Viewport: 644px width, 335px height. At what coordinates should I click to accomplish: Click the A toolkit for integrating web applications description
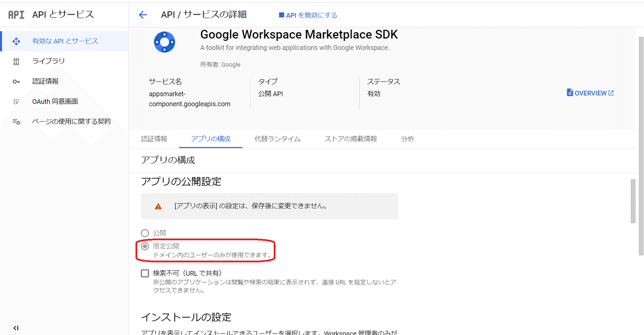[295, 48]
